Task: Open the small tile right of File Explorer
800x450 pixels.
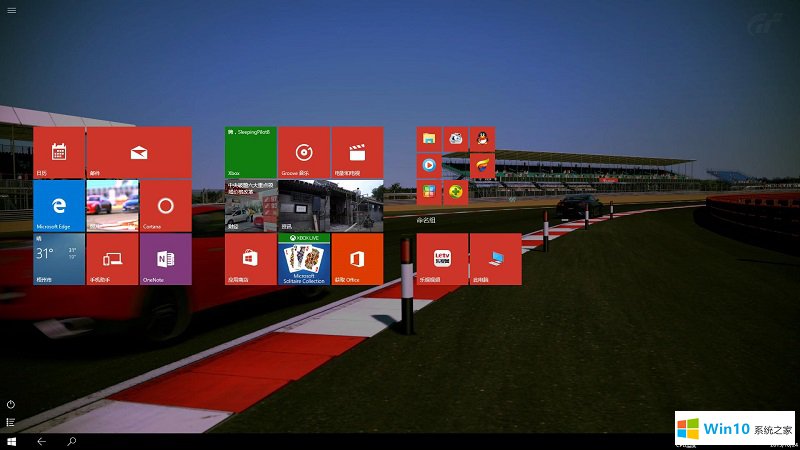Action: click(x=456, y=139)
